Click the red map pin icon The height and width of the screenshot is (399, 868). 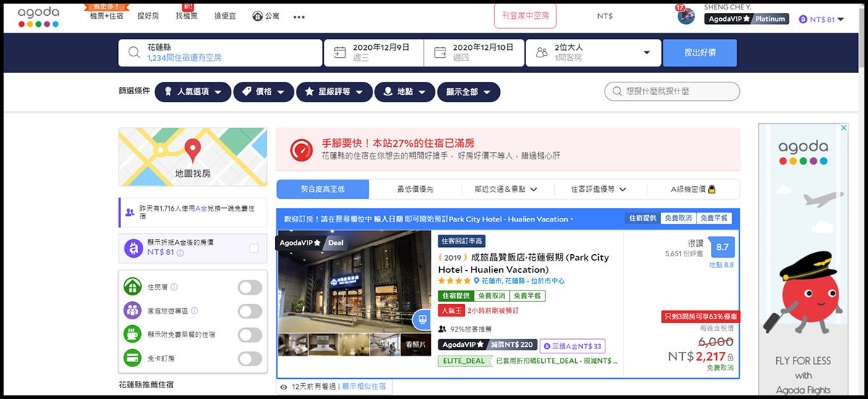pos(192,151)
